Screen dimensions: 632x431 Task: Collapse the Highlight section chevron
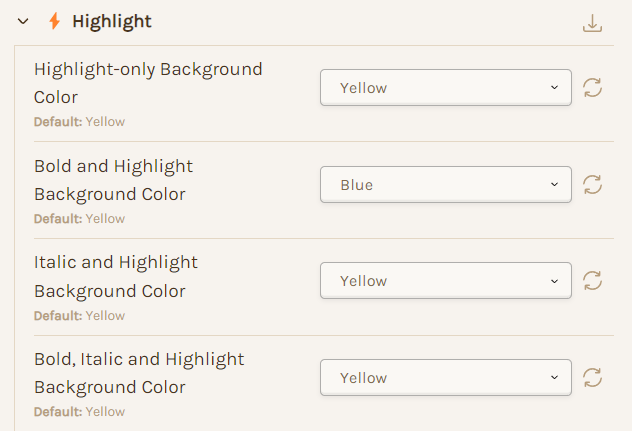[23, 21]
